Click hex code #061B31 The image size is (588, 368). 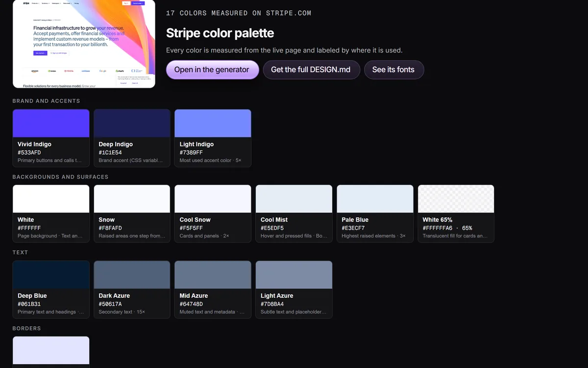(x=29, y=304)
